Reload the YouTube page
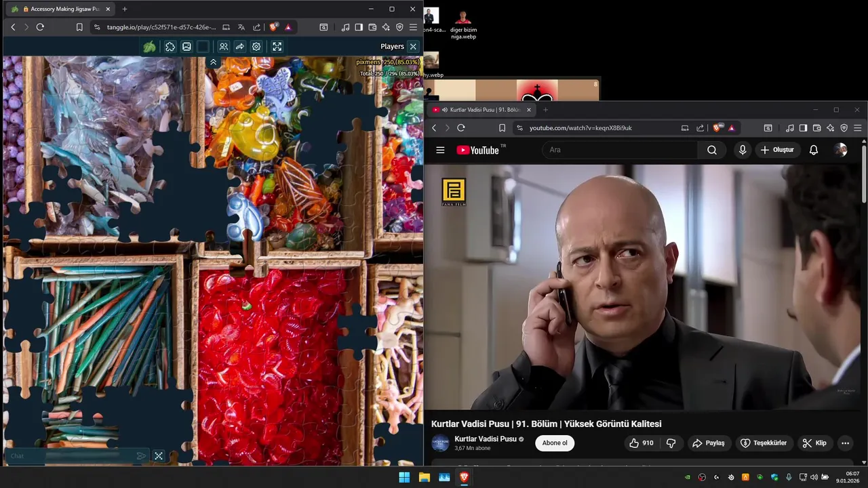This screenshot has width=868, height=488. tap(461, 127)
